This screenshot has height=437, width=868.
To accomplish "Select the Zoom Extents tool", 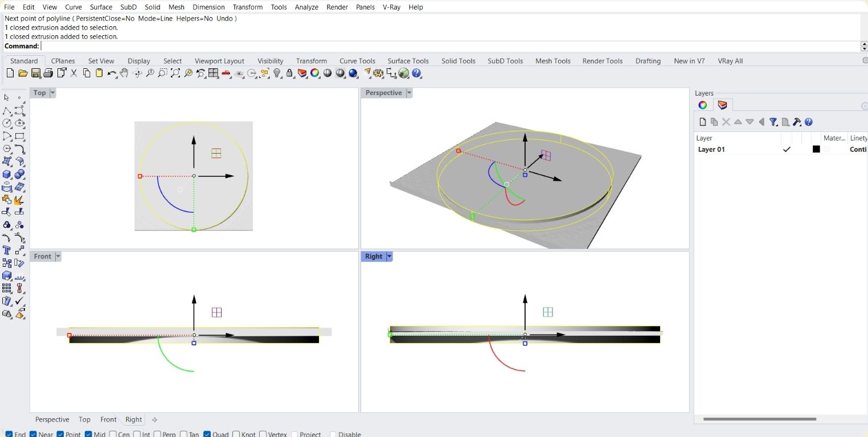I will [175, 73].
